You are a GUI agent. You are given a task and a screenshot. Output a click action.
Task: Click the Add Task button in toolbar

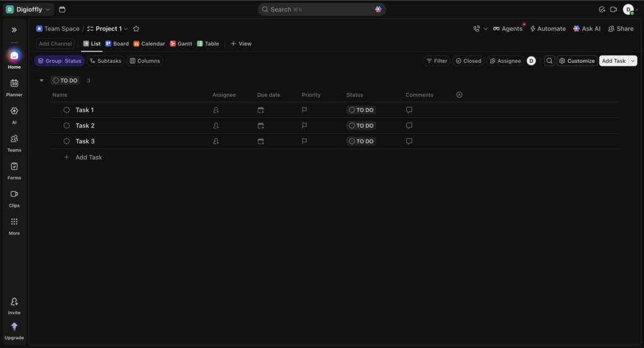[x=614, y=61]
